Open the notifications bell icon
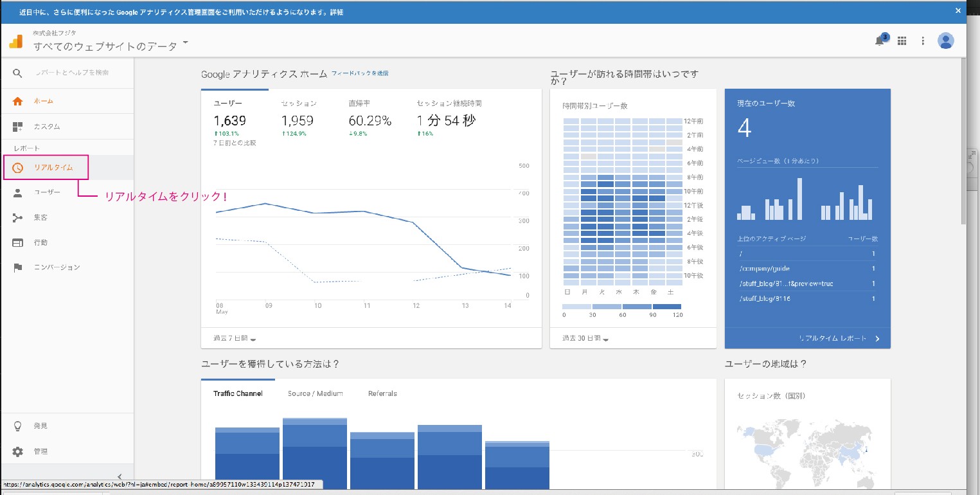This screenshot has width=980, height=495. pyautogui.click(x=880, y=41)
